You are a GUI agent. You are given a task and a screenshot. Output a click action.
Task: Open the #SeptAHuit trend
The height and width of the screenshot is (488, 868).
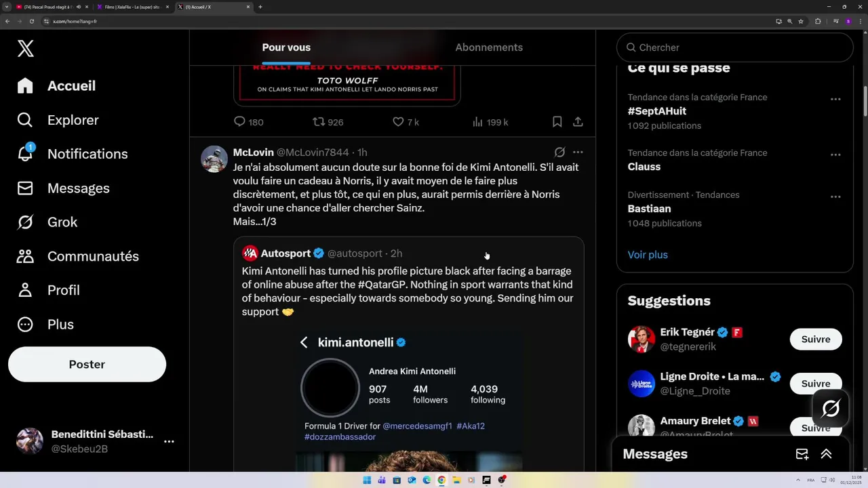[656, 111]
